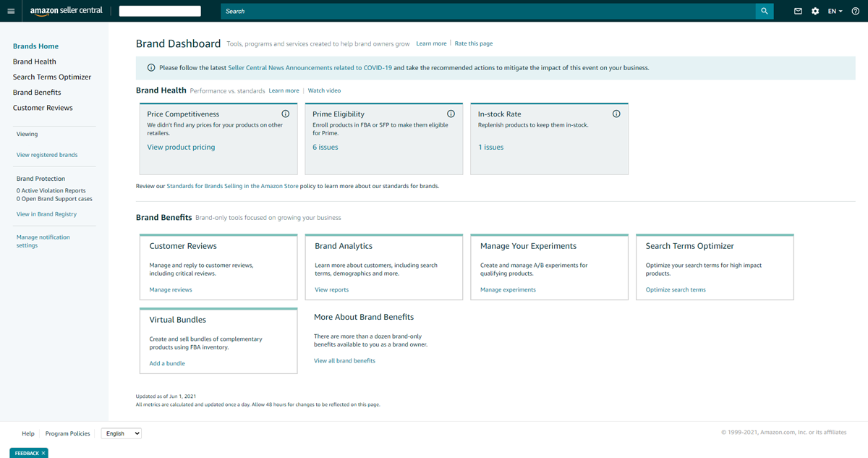Open Search Terms Optimizer sidebar item
Viewport: 868px width, 458px height.
pyautogui.click(x=52, y=77)
